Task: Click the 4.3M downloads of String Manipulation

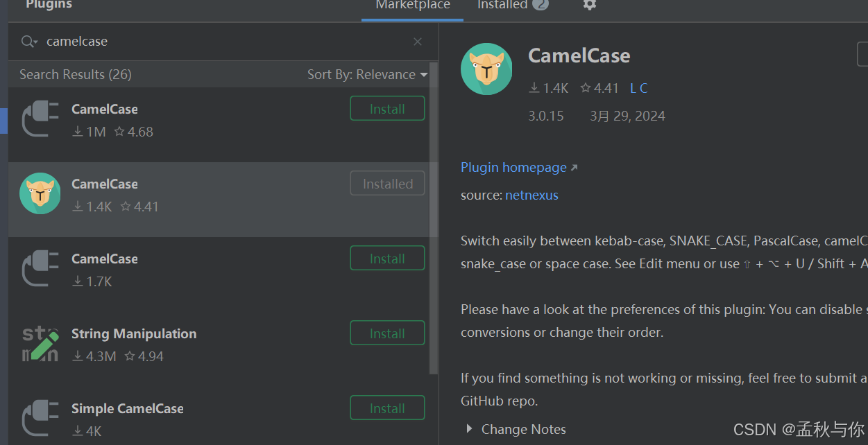Action: [94, 356]
